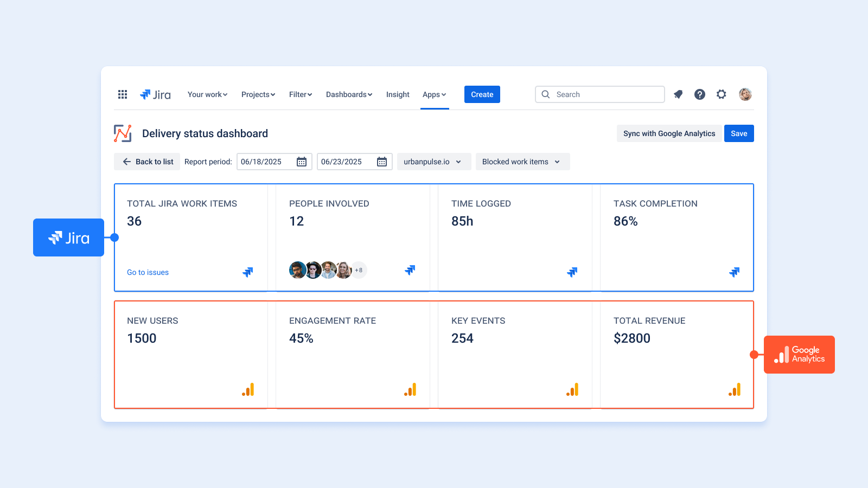Click the Delivery status dashboard chart icon
The image size is (868, 488).
123,133
